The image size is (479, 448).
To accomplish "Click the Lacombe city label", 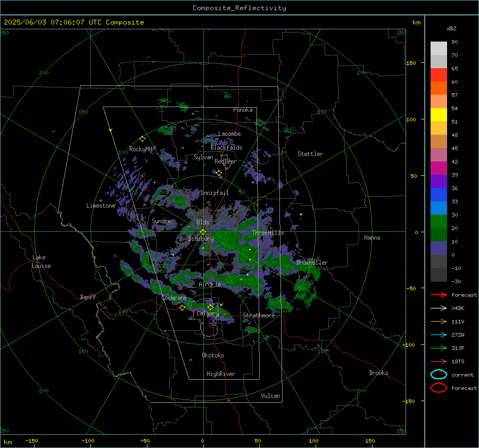I will pyautogui.click(x=229, y=134).
